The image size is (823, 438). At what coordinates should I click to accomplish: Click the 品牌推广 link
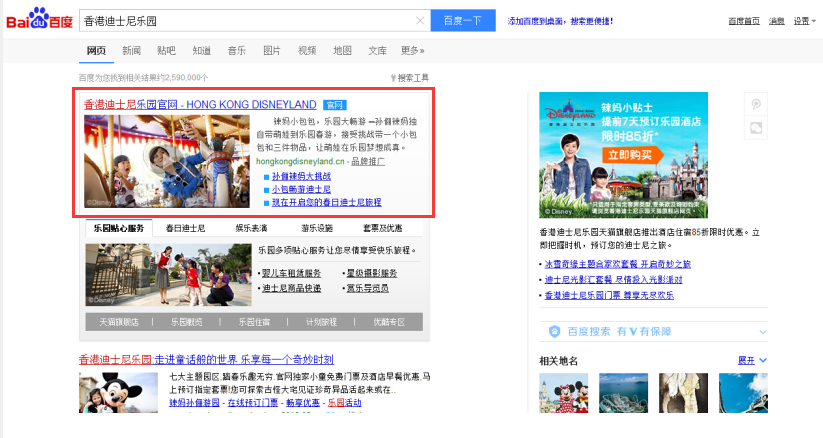point(368,161)
